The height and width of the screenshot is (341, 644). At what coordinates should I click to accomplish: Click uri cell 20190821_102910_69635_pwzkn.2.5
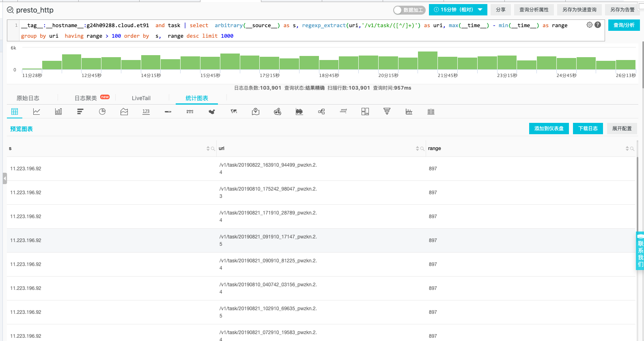tap(268, 312)
